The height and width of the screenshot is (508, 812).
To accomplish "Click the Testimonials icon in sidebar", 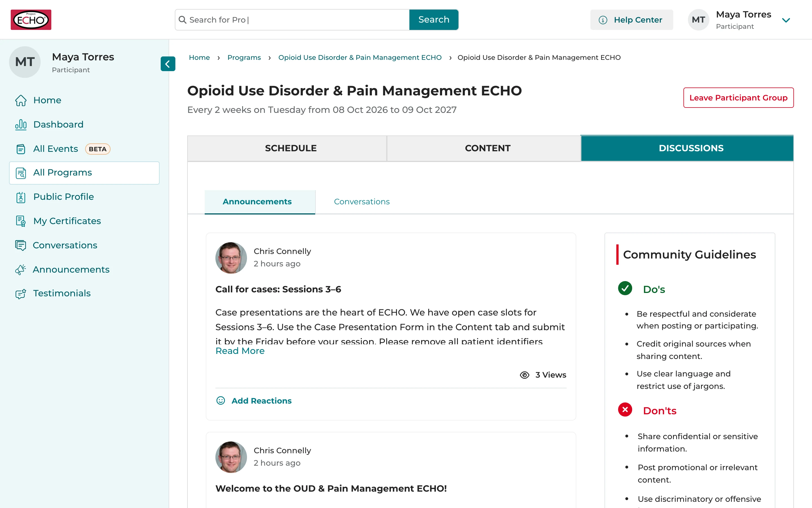I will [21, 294].
